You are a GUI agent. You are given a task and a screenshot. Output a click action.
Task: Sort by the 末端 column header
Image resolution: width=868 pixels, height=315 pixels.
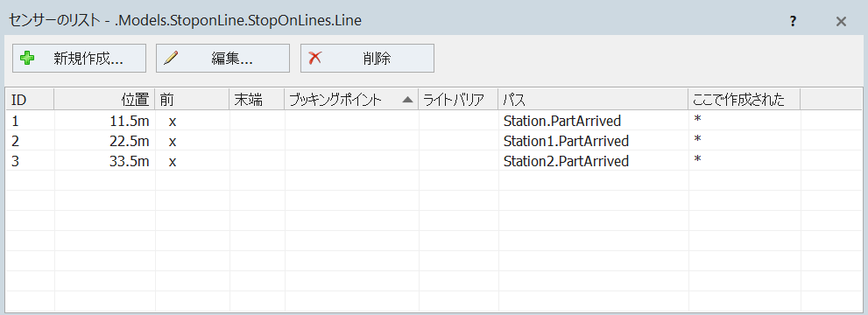click(257, 100)
